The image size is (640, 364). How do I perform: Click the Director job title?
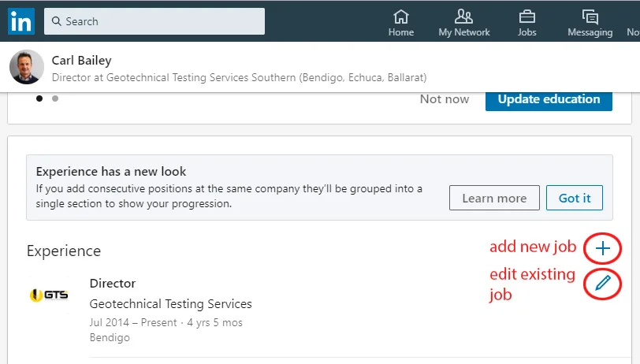(113, 283)
